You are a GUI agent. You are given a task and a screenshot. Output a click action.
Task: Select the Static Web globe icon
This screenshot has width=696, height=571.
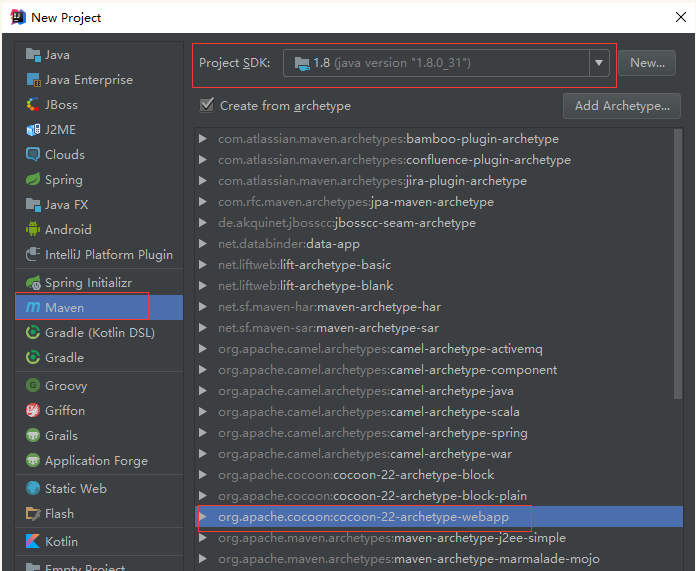coord(33,488)
